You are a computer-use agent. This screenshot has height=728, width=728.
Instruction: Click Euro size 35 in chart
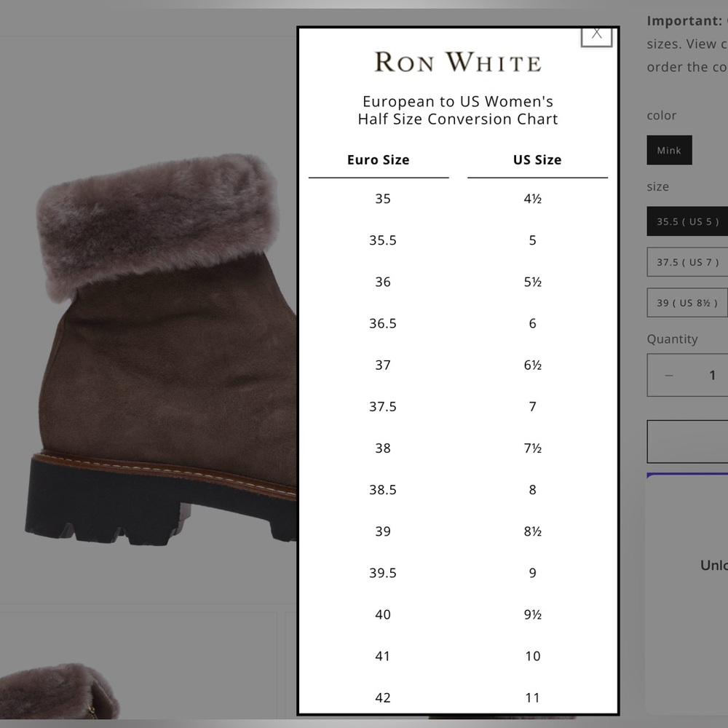tap(383, 199)
